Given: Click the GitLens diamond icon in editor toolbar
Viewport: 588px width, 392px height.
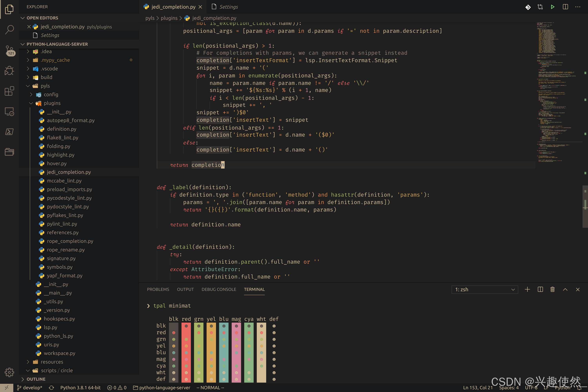Looking at the screenshot, I should [x=528, y=7].
